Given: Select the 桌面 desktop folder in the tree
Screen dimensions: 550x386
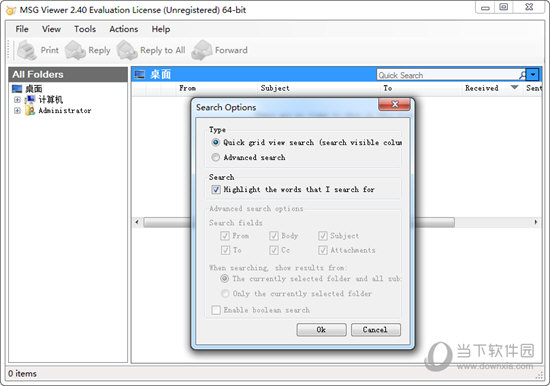Looking at the screenshot, I should pos(34,88).
